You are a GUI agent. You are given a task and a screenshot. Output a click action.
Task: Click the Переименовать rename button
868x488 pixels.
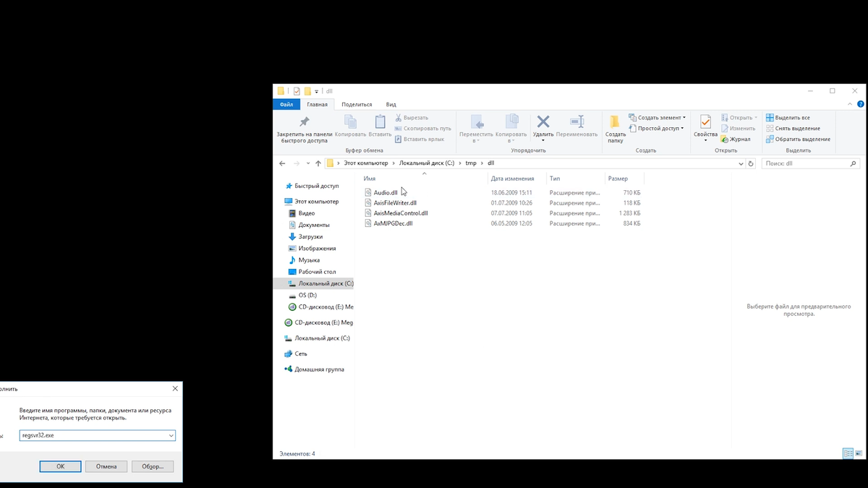tap(576, 127)
